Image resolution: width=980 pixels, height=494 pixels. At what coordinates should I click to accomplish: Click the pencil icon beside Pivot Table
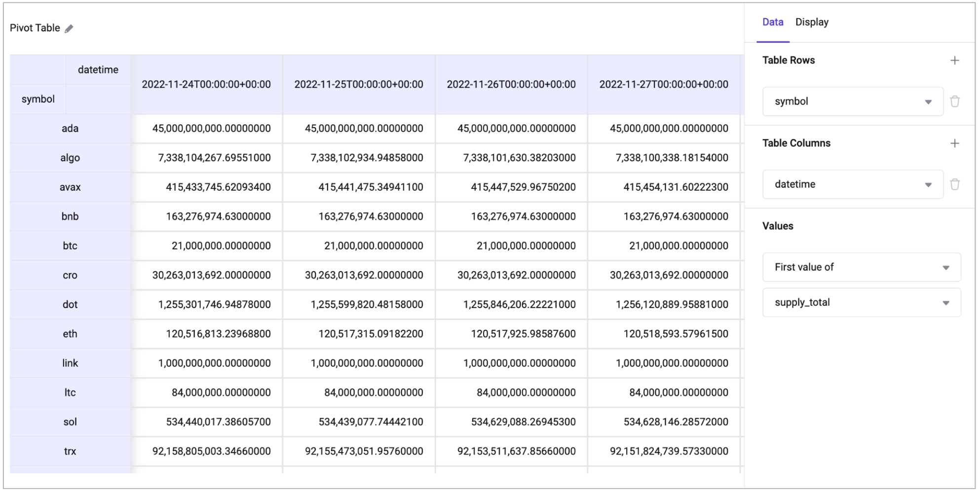coord(69,29)
